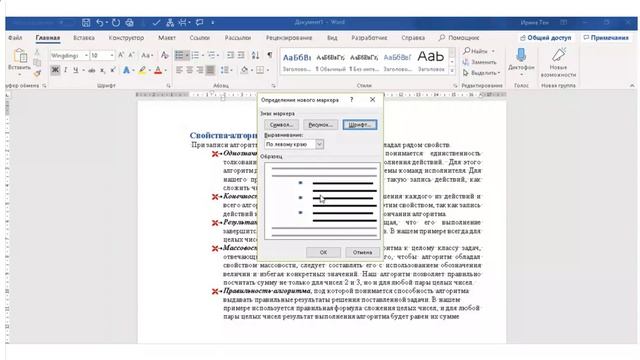Viewport: 640px width, 360px height.
Task: Click the Format Painter brush icon
Action: [x=37, y=73]
